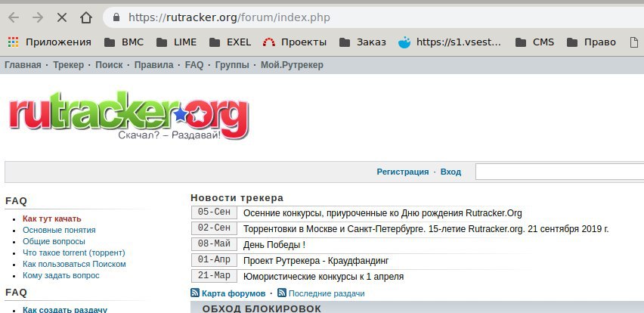
Task: Click the rutracker.org logo
Action: (128, 116)
